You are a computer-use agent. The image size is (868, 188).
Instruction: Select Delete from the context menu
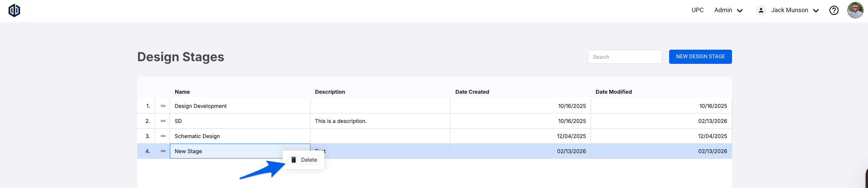309,160
